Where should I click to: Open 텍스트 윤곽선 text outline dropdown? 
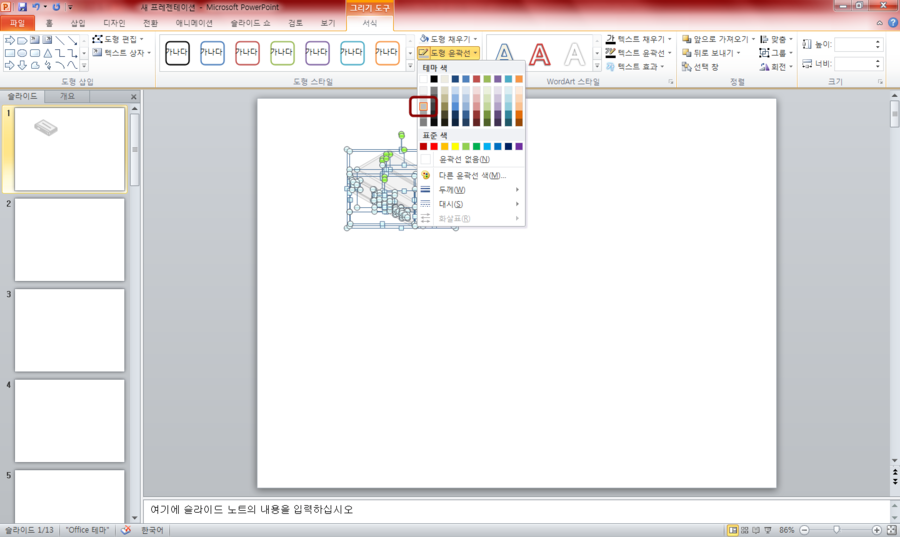pyautogui.click(x=638, y=53)
